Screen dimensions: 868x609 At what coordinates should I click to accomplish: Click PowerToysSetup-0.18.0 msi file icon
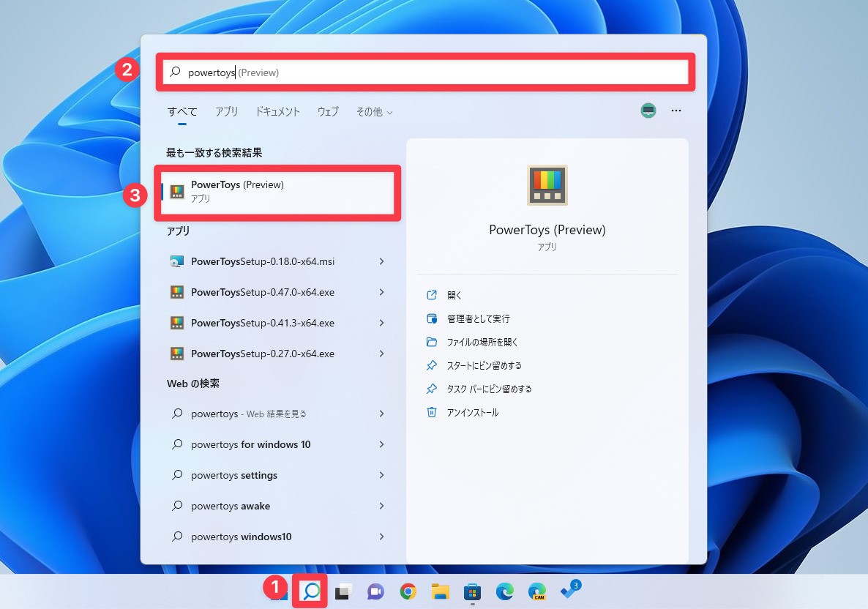point(177,261)
